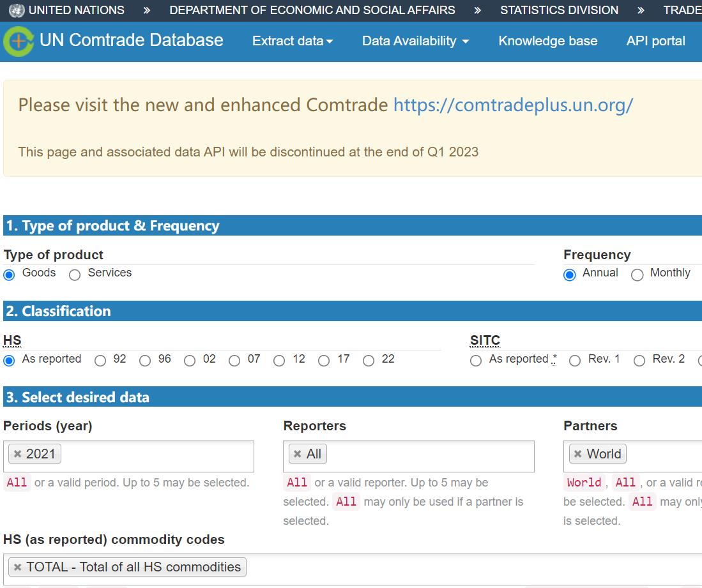The height and width of the screenshot is (588, 702).
Task: Remove the World partner tag
Action: pyautogui.click(x=577, y=454)
